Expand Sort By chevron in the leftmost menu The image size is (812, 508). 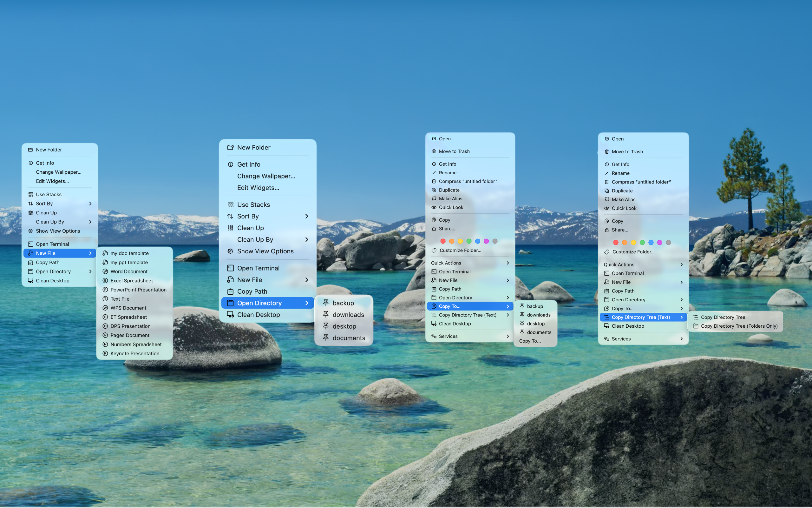coord(90,204)
